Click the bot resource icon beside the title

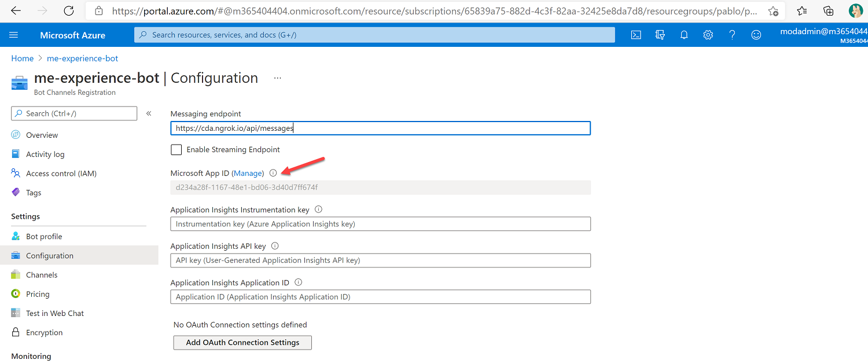[19, 83]
